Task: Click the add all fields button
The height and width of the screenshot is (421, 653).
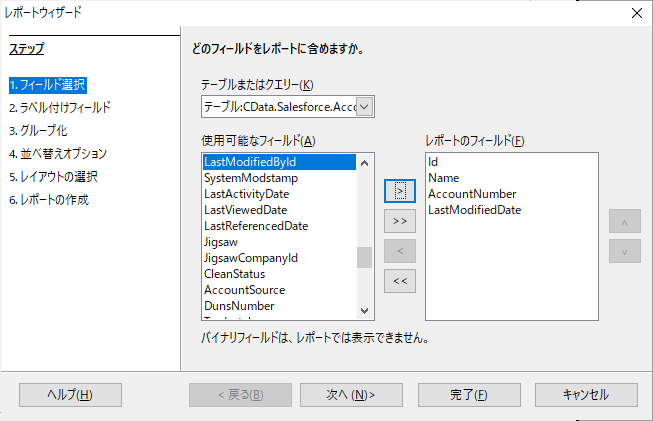Action: pyautogui.click(x=399, y=220)
